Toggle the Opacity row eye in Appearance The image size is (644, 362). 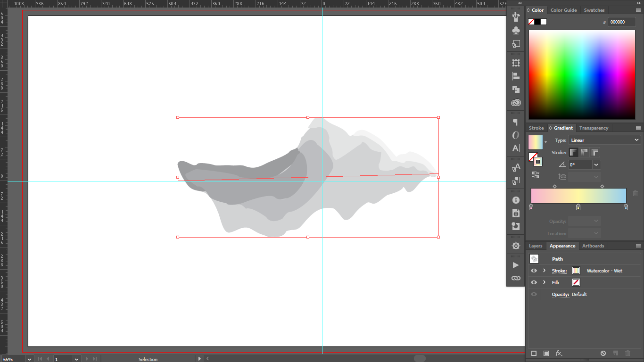tap(534, 294)
